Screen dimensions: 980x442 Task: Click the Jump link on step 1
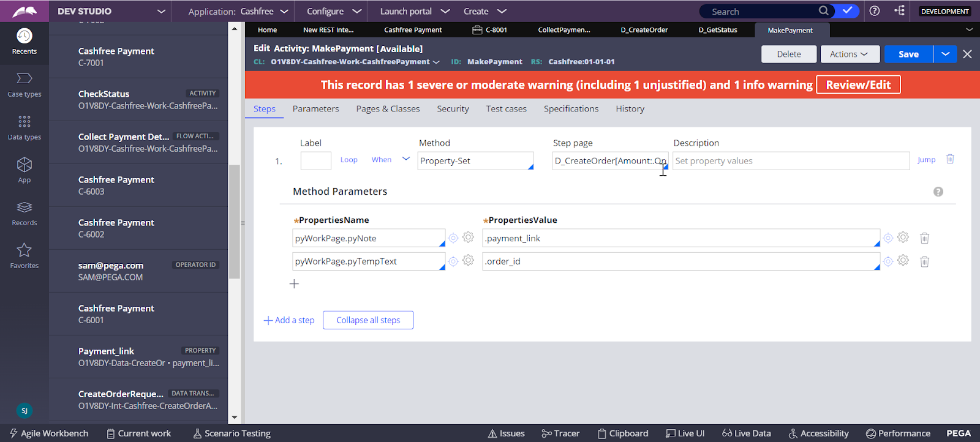coord(926,160)
